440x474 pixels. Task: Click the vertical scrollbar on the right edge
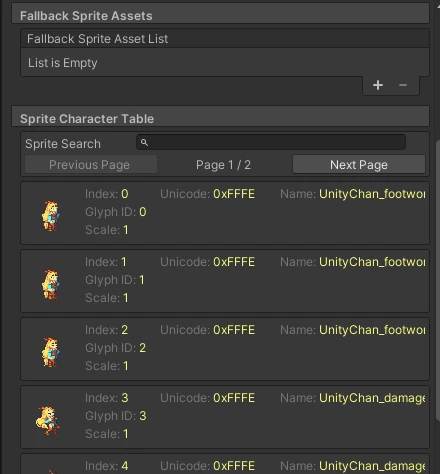[438, 280]
